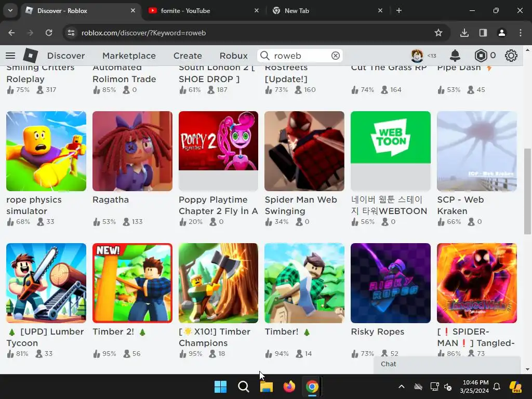532x399 pixels.
Task: Open the Lumber Tycoon game thumbnail
Action: coord(46,283)
